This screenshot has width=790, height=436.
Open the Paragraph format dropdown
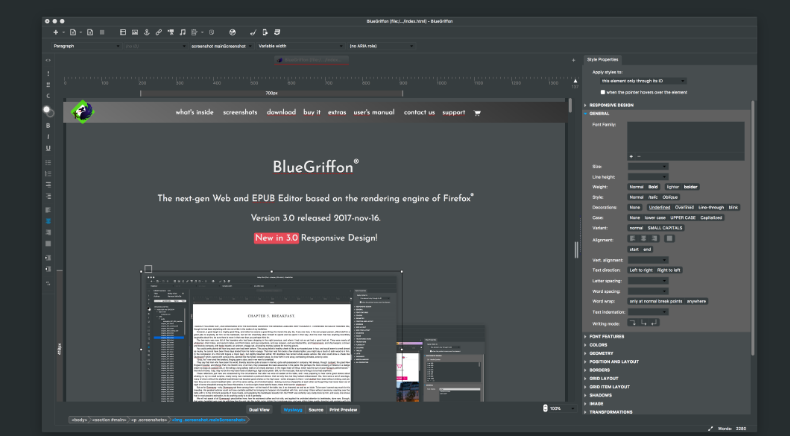(x=86, y=46)
